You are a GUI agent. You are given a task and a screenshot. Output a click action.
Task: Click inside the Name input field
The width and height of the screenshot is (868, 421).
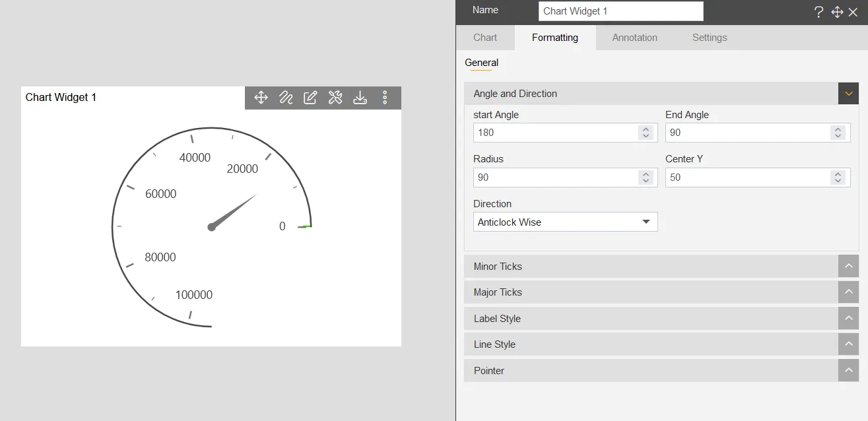click(620, 11)
